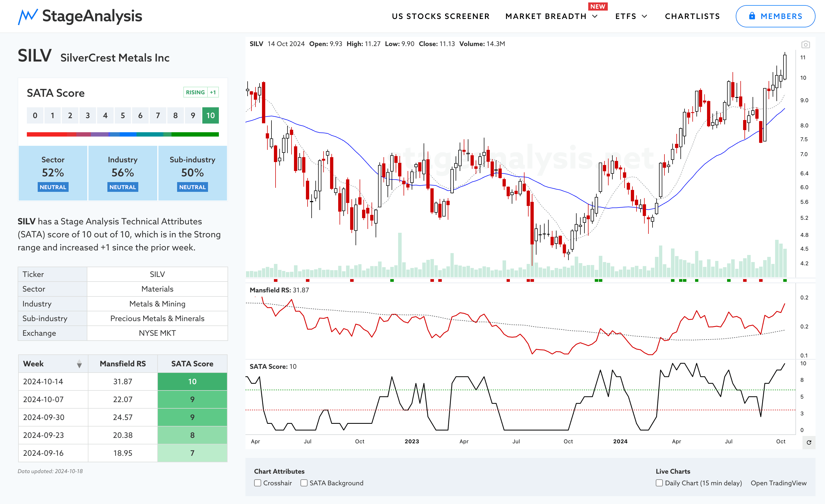Toggle Daily Chart 15 min delay checkbox
The image size is (825, 504).
pos(659,483)
